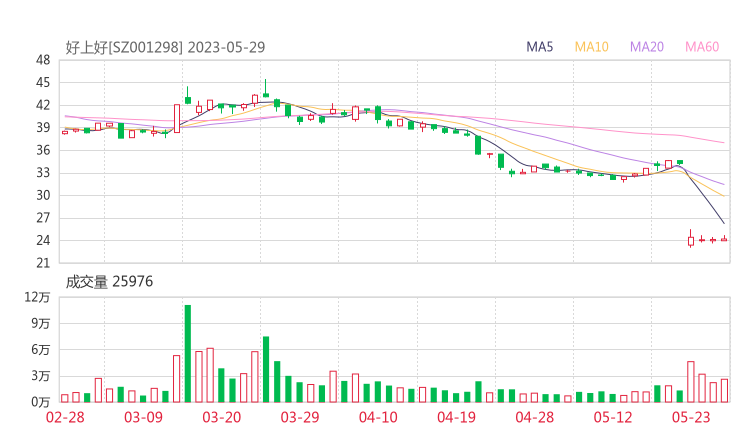This screenshot has width=740, height=440.
Task: Select the tall red candlestick before 03-20
Action: (x=177, y=118)
